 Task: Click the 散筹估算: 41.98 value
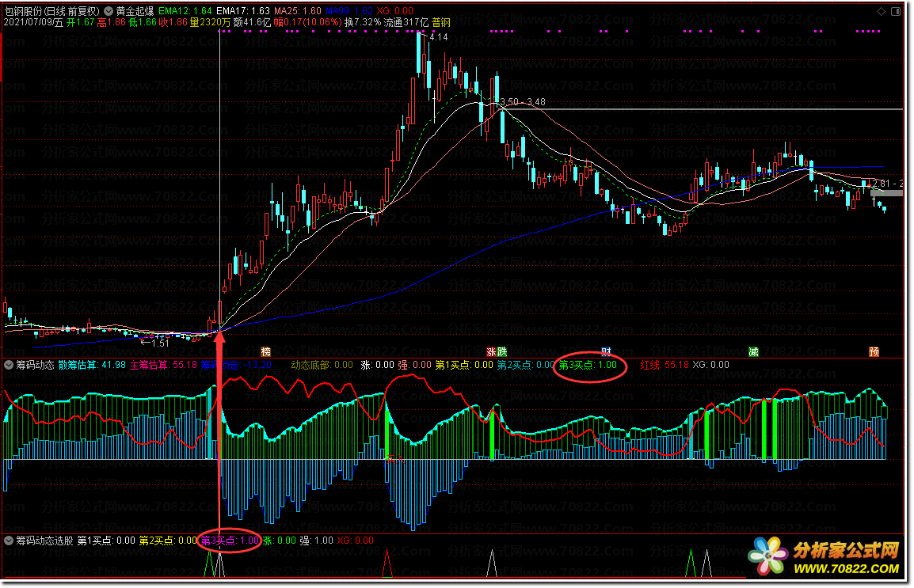click(x=92, y=365)
